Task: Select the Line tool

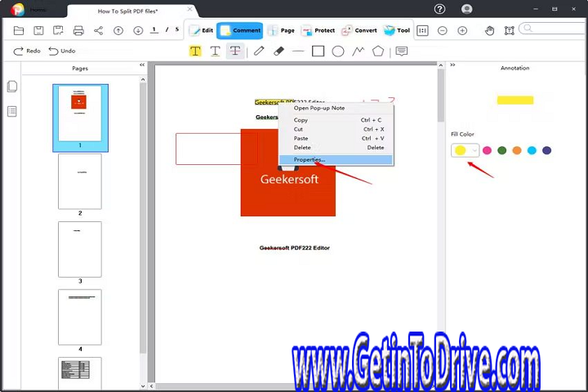Action: click(298, 51)
